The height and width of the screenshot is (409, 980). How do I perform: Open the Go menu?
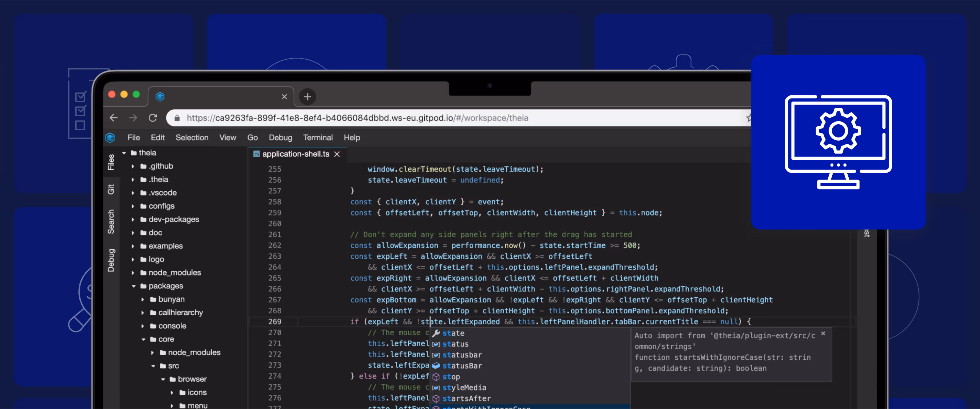[252, 138]
